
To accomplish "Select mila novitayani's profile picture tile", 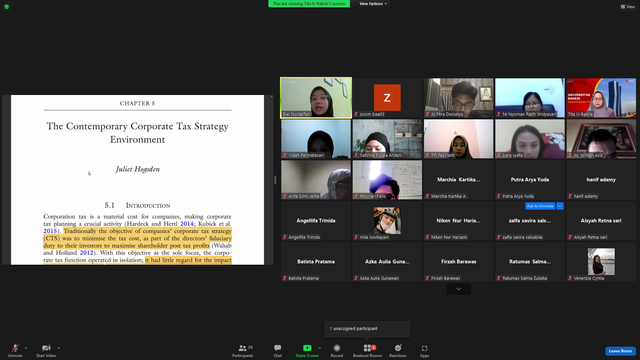I will click(x=387, y=221).
